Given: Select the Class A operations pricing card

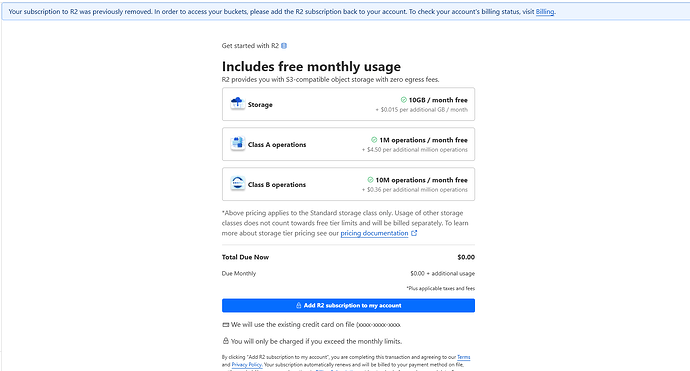Looking at the screenshot, I should pyautogui.click(x=348, y=144).
